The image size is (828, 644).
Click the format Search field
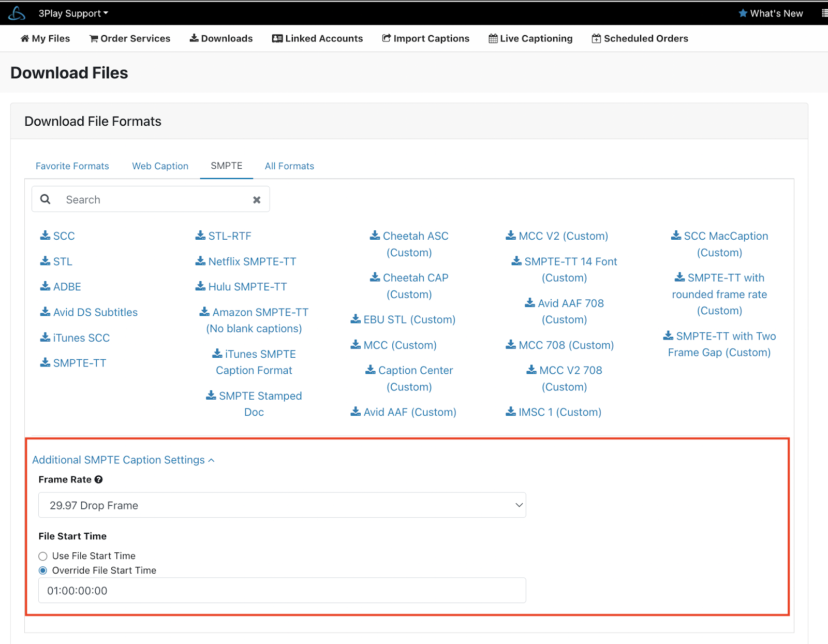pyautogui.click(x=151, y=199)
